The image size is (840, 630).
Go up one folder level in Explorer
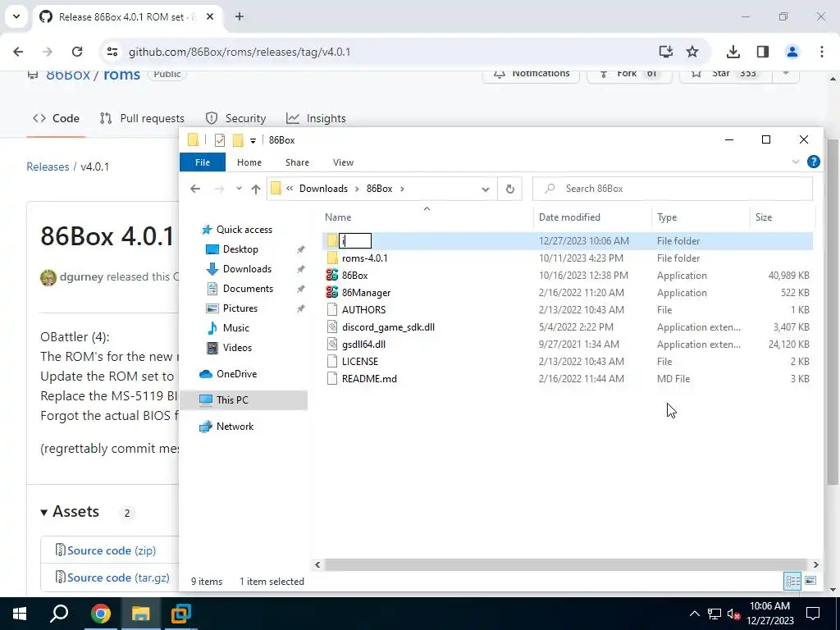[x=256, y=189]
